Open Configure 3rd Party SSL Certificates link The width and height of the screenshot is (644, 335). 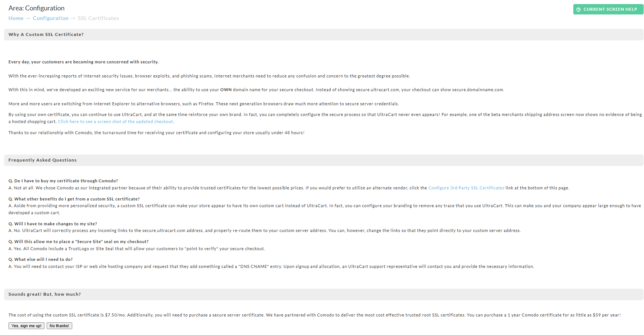[466, 188]
